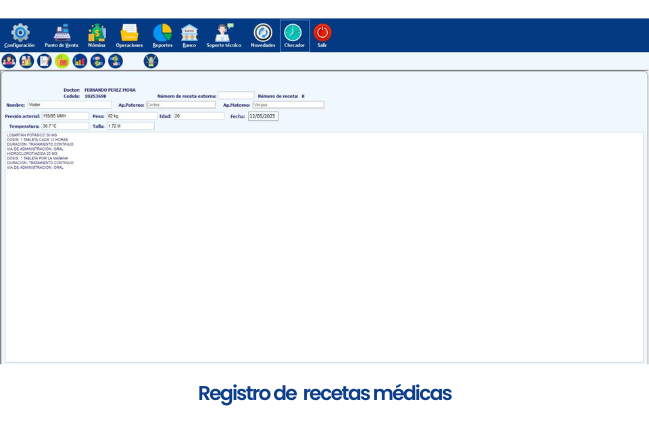
Task: Click the green highlighted shopping bag icon
Action: click(62, 61)
